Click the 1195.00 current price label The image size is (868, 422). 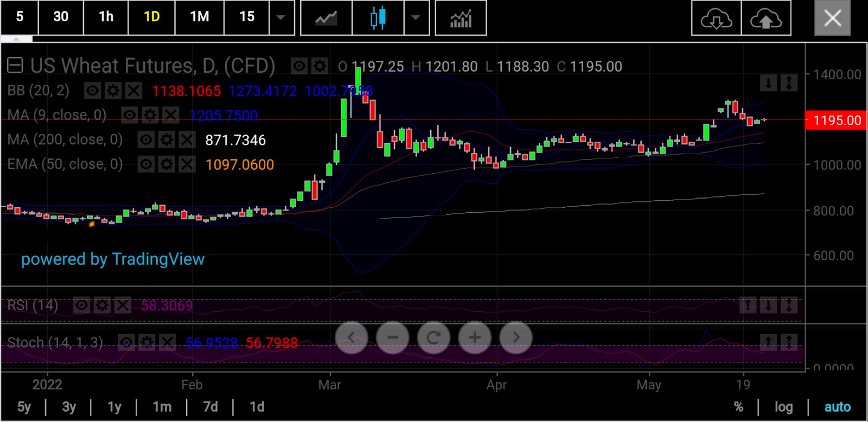point(837,120)
